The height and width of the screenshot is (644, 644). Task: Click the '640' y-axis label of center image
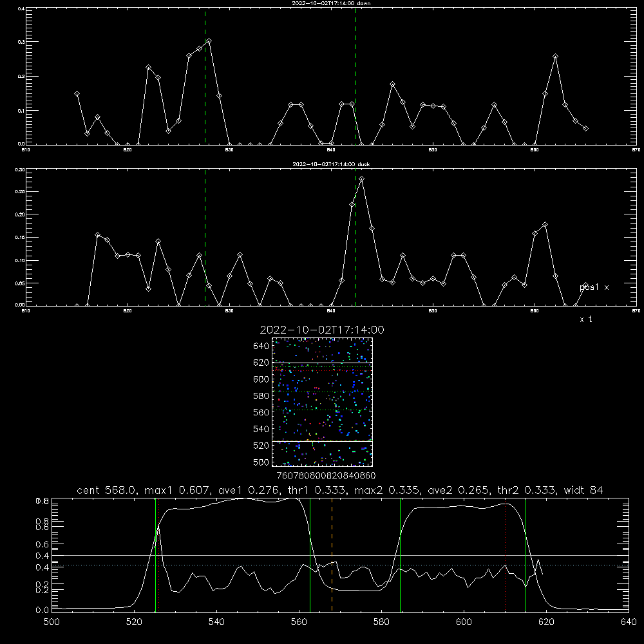tap(261, 346)
